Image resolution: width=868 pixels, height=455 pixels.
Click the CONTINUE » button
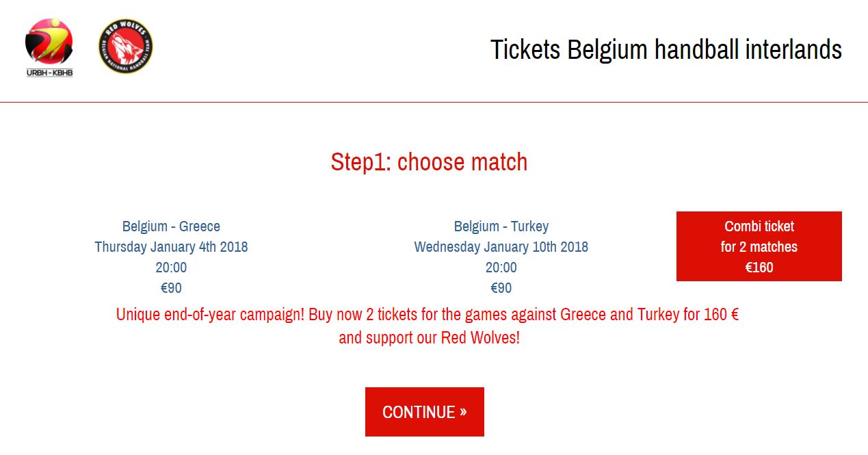(425, 412)
